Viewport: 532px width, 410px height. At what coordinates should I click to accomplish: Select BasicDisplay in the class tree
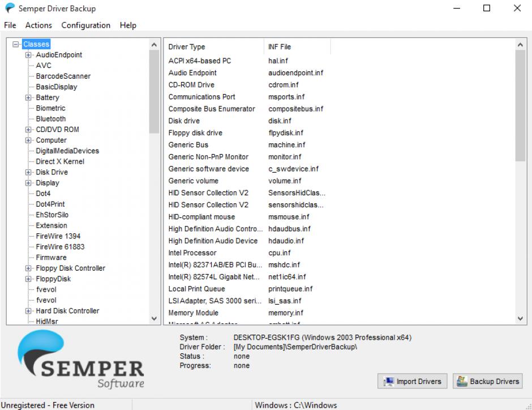pyautogui.click(x=57, y=87)
